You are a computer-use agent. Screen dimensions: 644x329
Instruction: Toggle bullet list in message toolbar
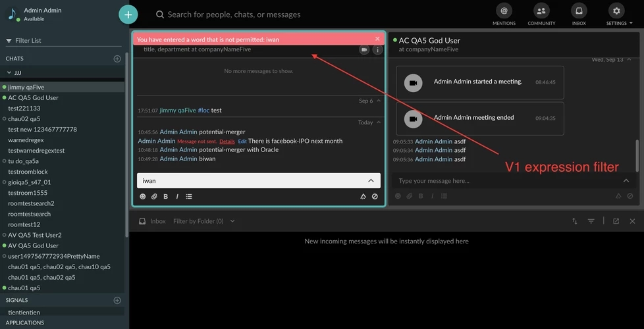[189, 196]
